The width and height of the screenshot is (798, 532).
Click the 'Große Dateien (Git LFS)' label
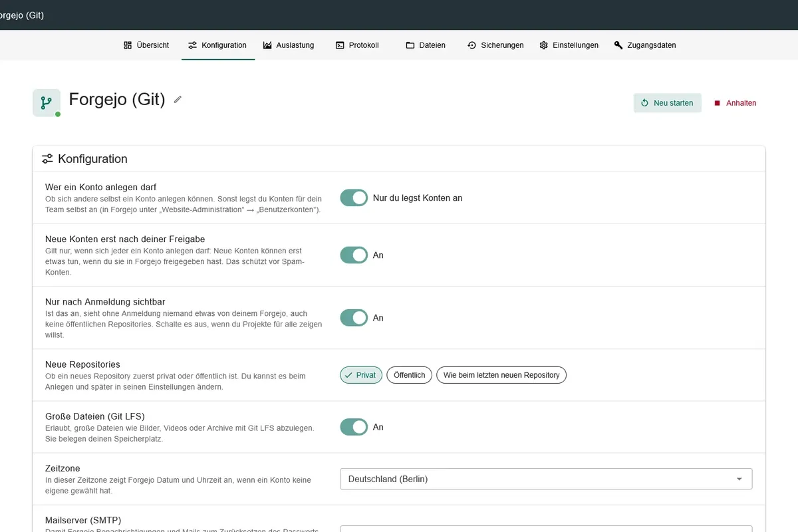tap(95, 416)
